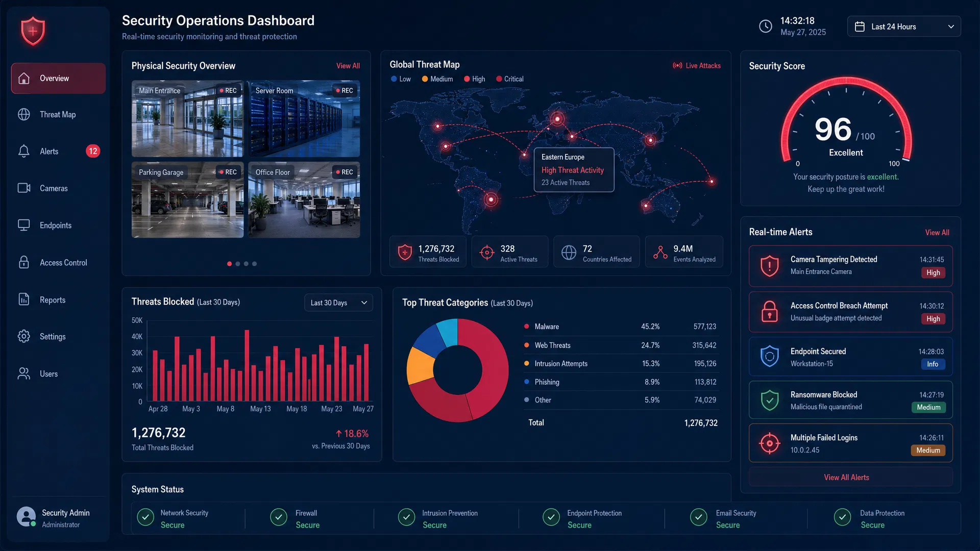Click the Live Attacks link
This screenshot has width=980, height=551.
[697, 65]
